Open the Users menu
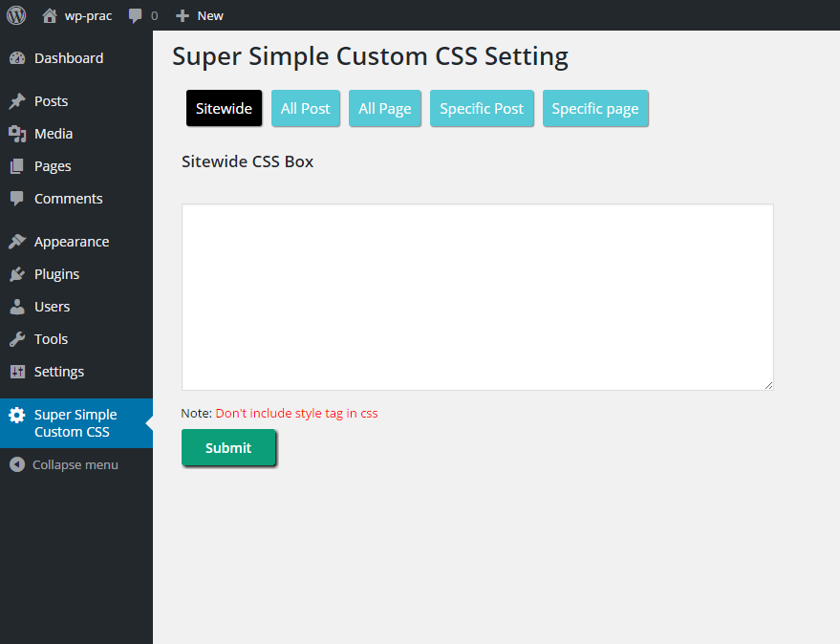Screen dimensions: 840x644 pyautogui.click(x=52, y=307)
